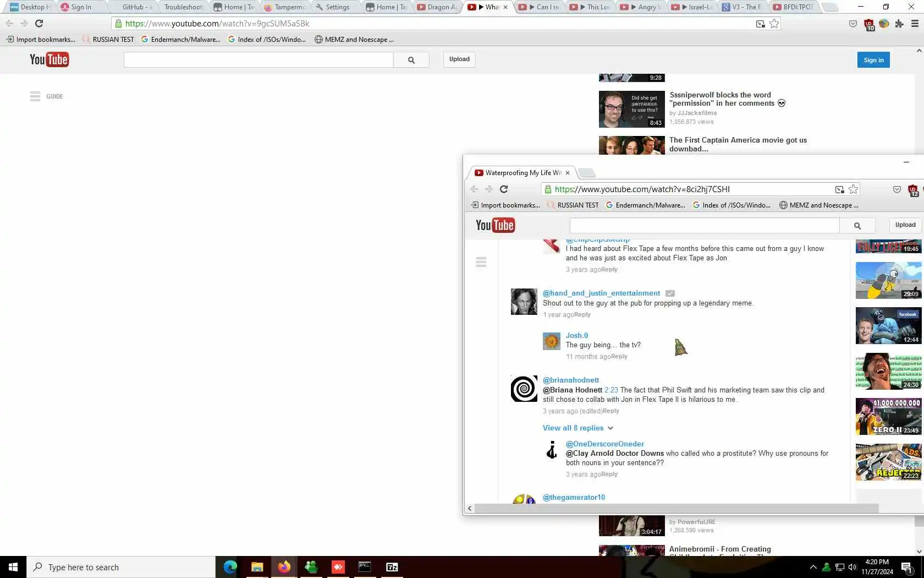This screenshot has height=578, width=924.
Task: Click the uBlock extension icon showing 10
Action: 869,24
